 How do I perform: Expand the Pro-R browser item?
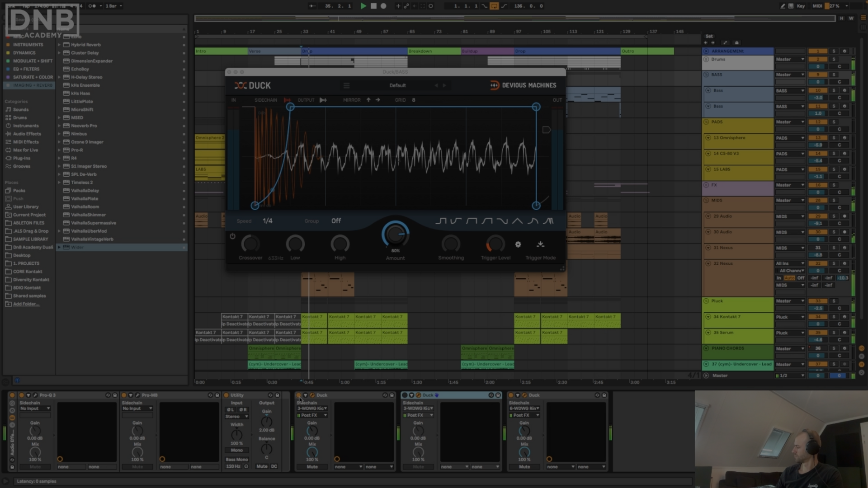coord(59,150)
